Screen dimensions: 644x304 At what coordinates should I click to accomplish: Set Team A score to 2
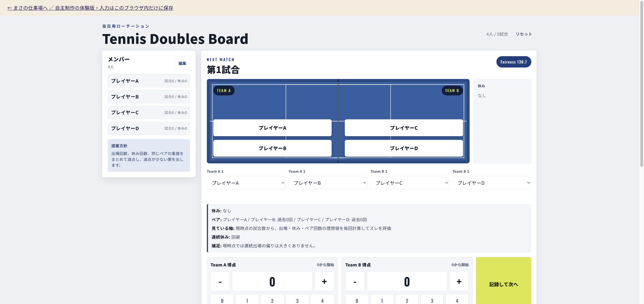pyautogui.click(x=272, y=299)
